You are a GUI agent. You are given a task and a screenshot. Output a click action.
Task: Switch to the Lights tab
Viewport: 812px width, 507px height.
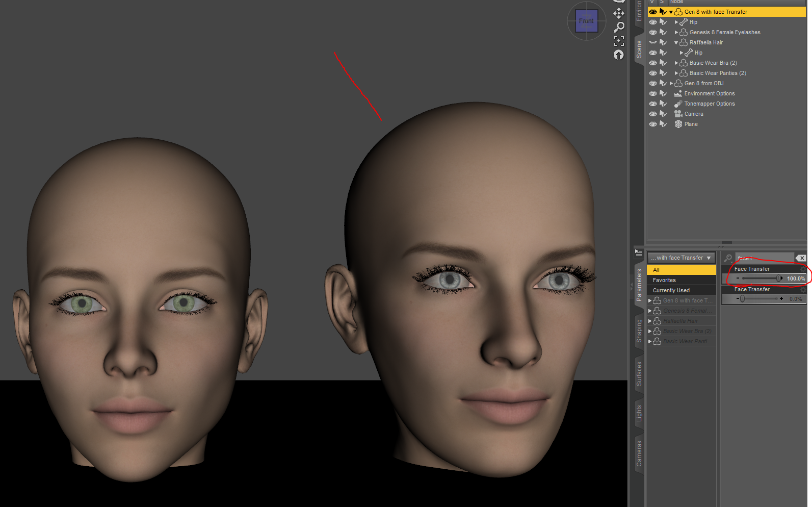639,414
